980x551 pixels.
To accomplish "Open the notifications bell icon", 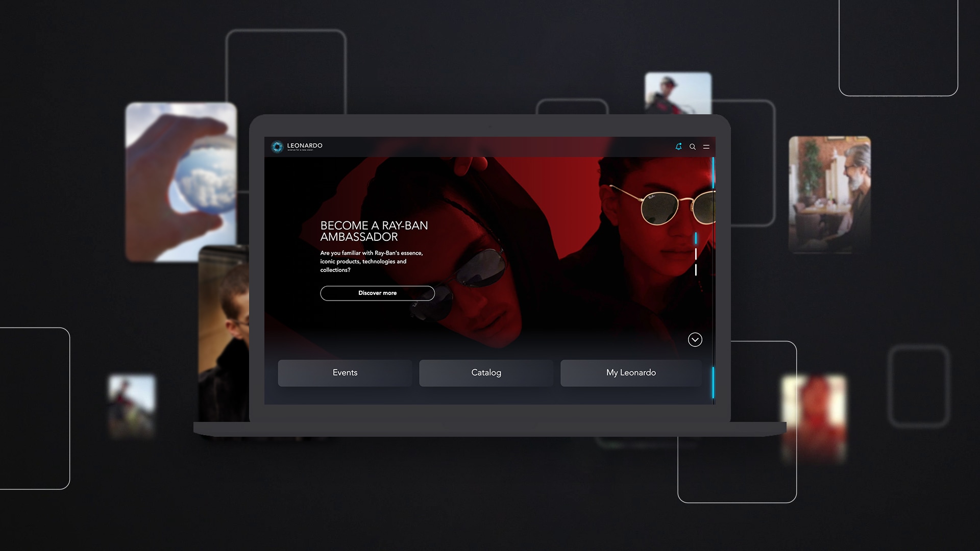I will pos(678,146).
